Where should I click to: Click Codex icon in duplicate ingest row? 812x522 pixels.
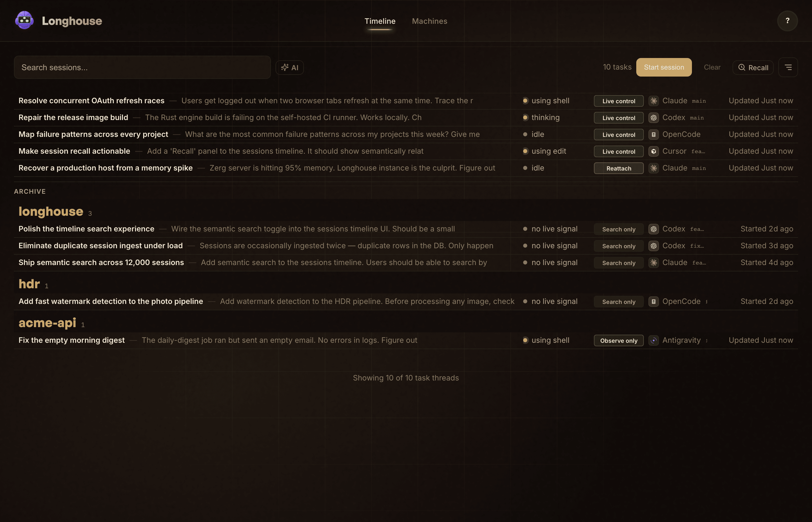(x=653, y=246)
